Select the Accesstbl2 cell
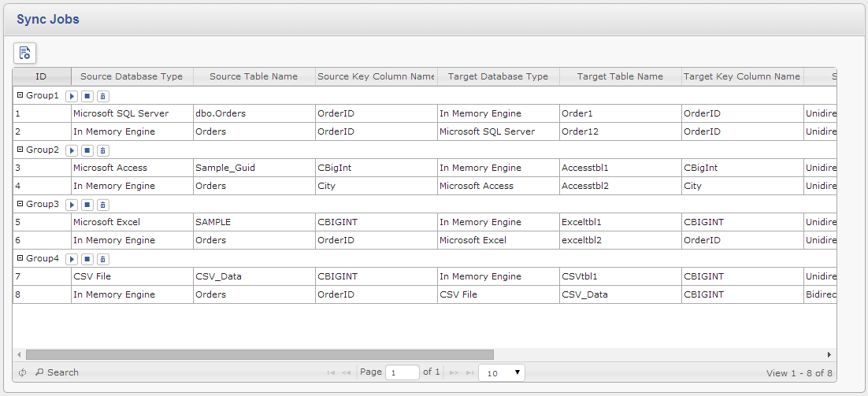868x396 pixels. 621,186
